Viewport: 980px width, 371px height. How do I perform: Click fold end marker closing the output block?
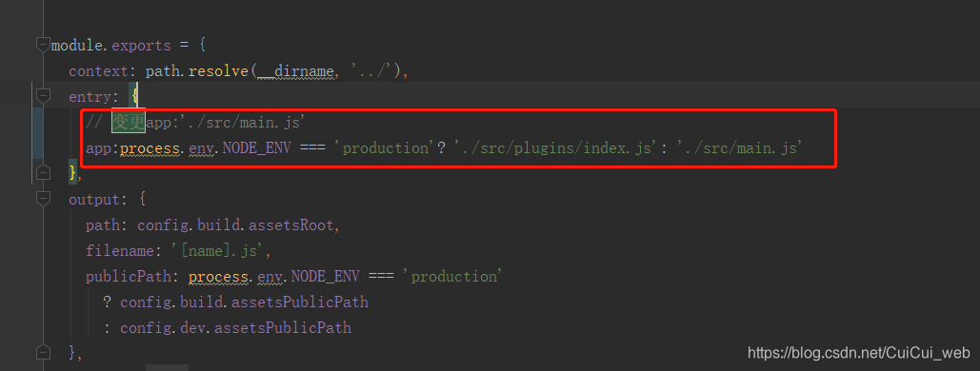click(x=43, y=352)
